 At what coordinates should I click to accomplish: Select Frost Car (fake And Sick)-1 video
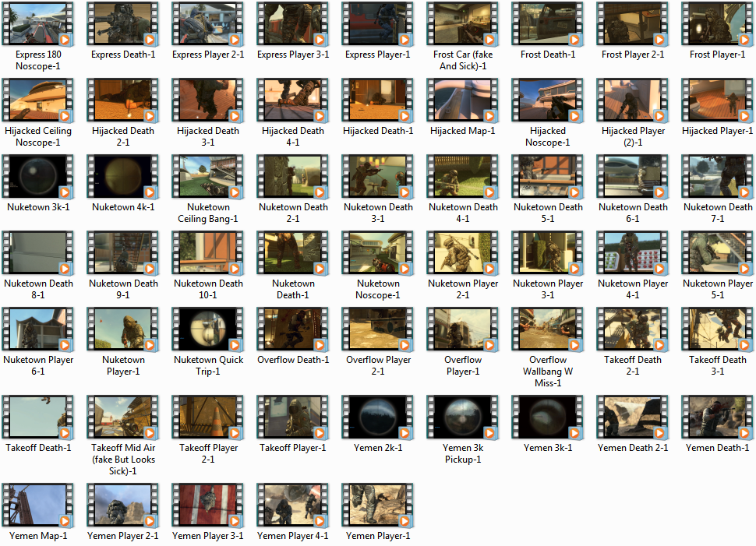463,23
